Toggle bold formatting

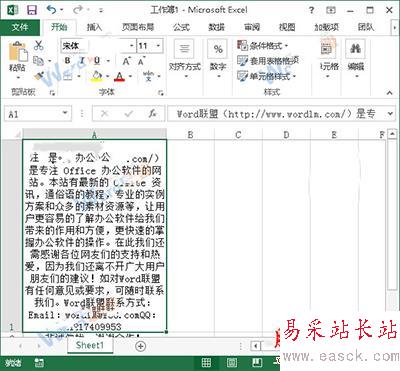tap(68, 61)
